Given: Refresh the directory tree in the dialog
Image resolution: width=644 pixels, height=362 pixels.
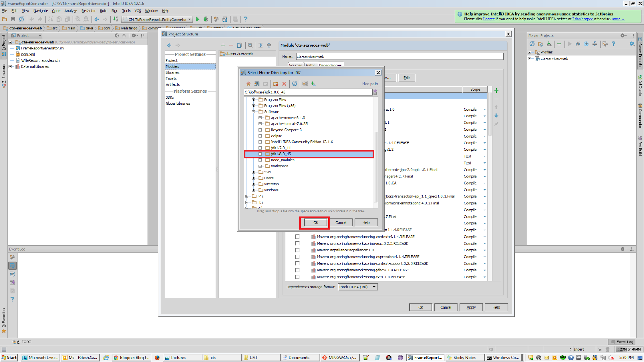Looking at the screenshot, I should [x=295, y=84].
